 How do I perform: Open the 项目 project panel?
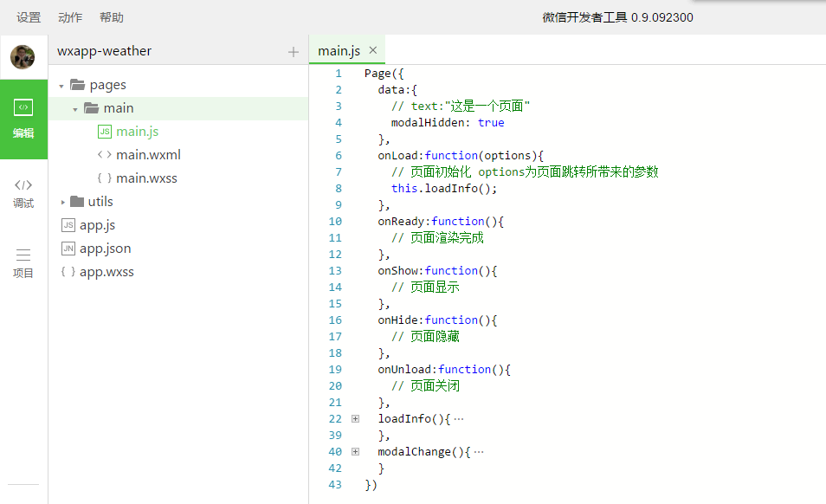point(23,262)
